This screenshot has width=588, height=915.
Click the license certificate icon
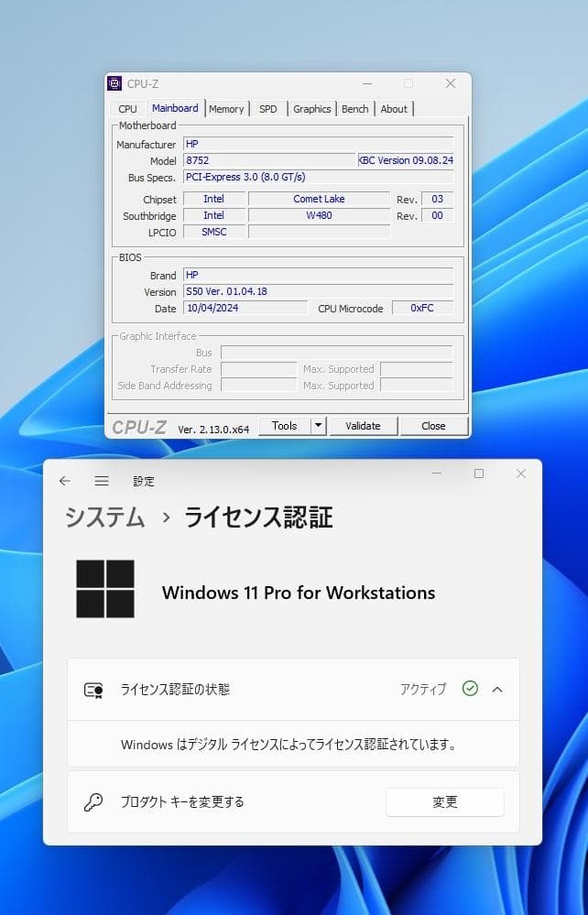(93, 690)
